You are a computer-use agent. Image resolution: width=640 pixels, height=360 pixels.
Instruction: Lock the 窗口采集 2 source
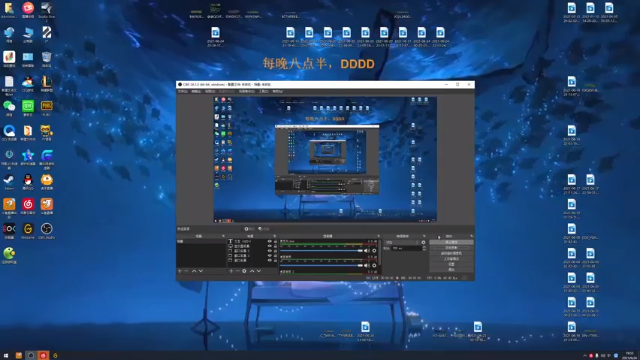pos(275,256)
